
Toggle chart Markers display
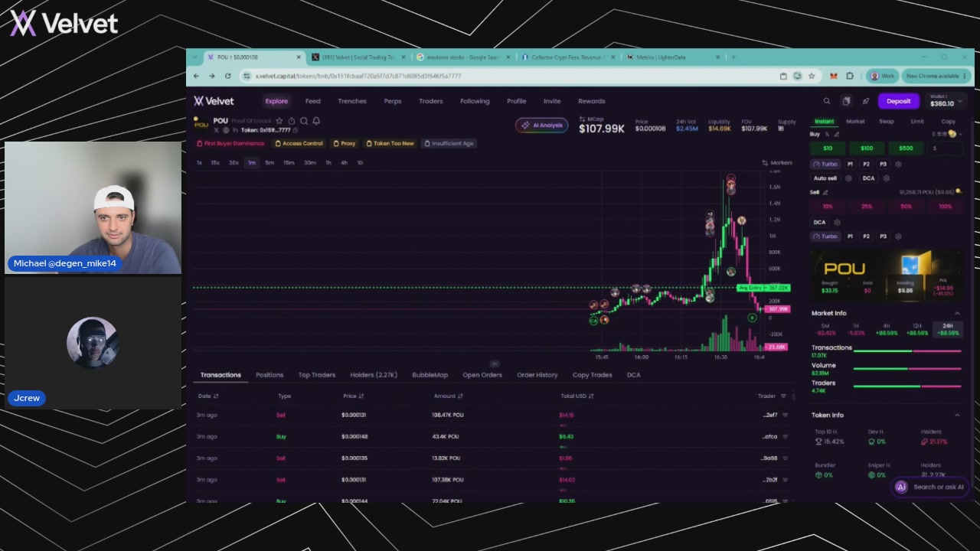(777, 163)
